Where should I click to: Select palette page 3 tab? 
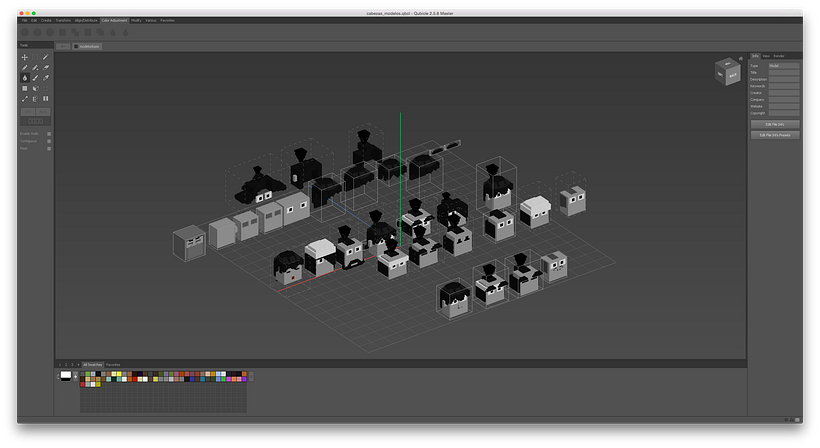point(72,364)
